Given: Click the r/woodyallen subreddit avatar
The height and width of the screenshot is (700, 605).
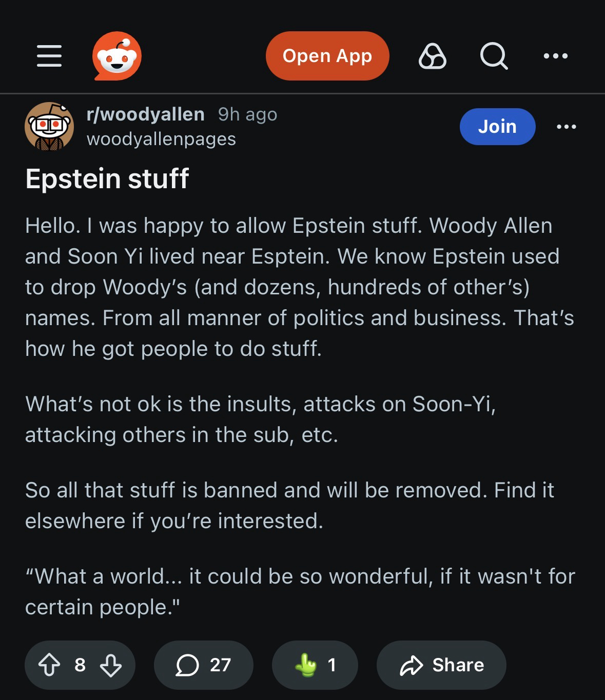Looking at the screenshot, I should coord(49,126).
